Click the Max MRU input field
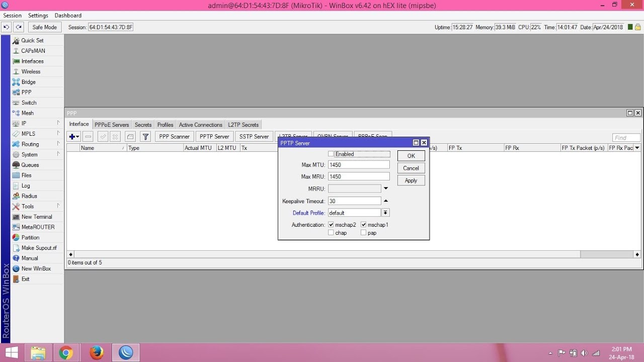644x362 pixels. (x=359, y=176)
